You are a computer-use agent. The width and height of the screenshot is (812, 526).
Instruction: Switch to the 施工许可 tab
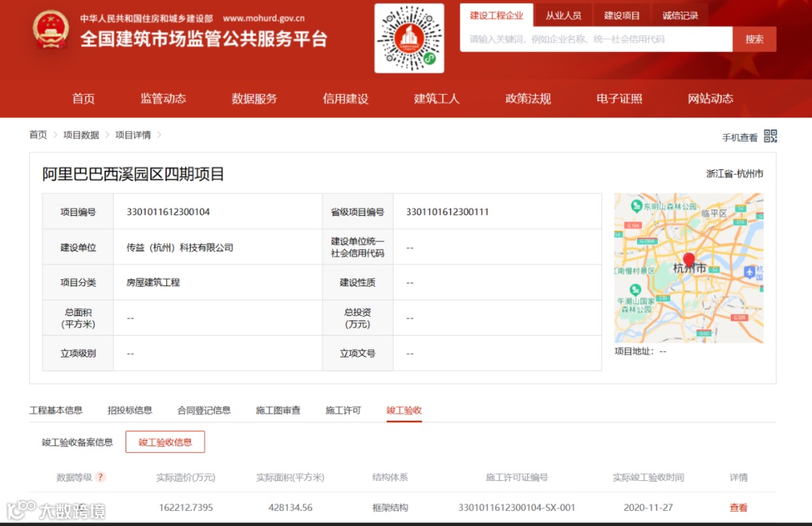[343, 410]
